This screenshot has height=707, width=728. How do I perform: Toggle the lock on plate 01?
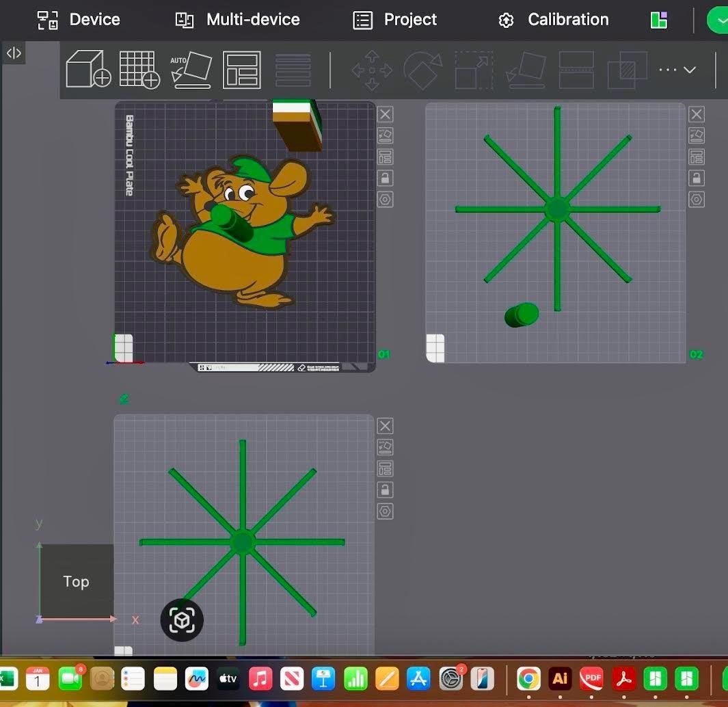(x=385, y=178)
